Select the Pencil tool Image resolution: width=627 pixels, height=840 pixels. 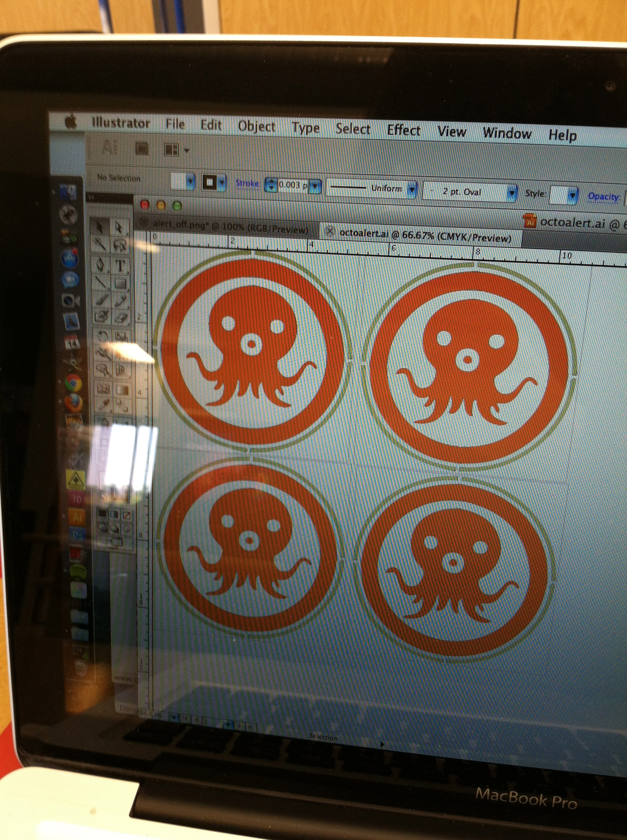point(121,300)
